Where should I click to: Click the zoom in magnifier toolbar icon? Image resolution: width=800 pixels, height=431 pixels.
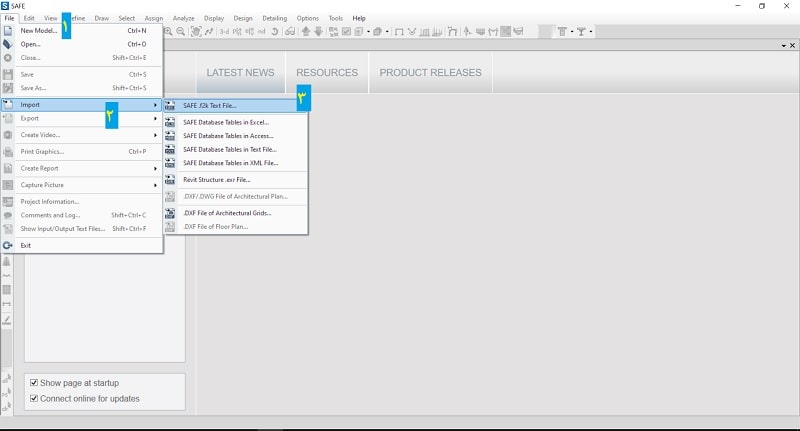(x=168, y=31)
